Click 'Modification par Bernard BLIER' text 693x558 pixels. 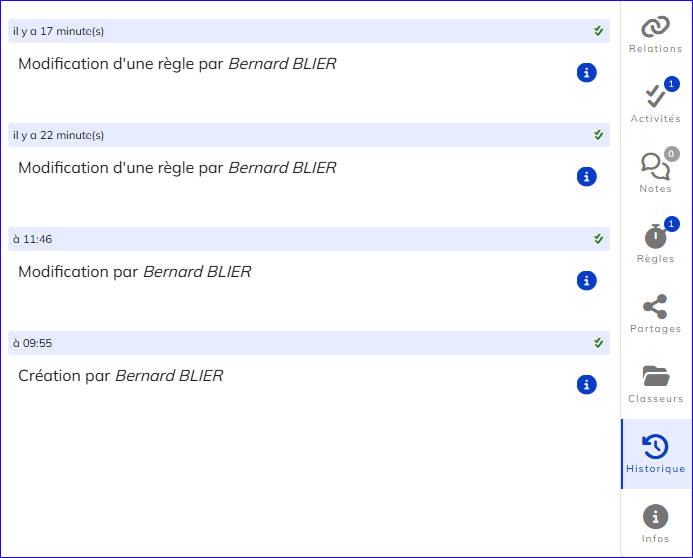pos(135,272)
